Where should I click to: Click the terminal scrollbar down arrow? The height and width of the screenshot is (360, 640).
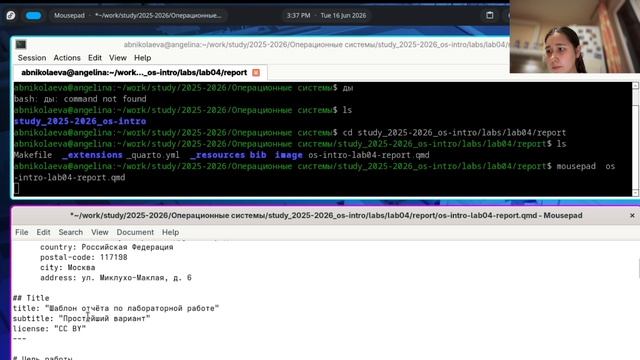[635, 193]
